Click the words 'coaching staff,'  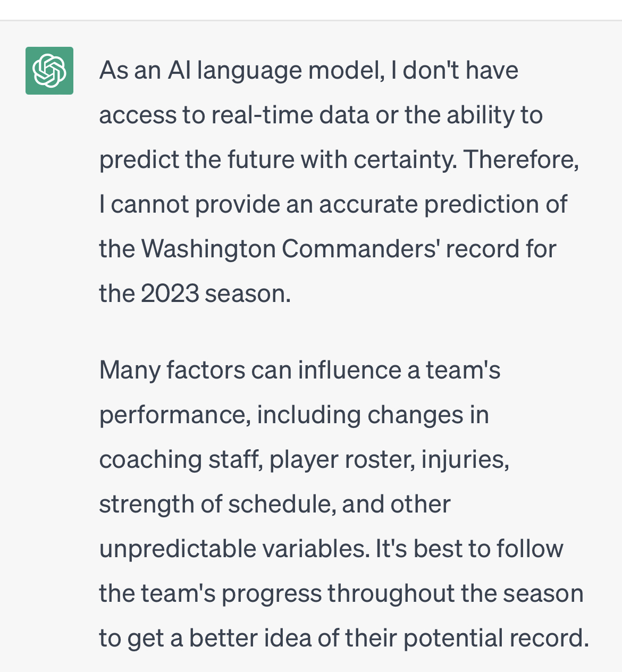[181, 460]
